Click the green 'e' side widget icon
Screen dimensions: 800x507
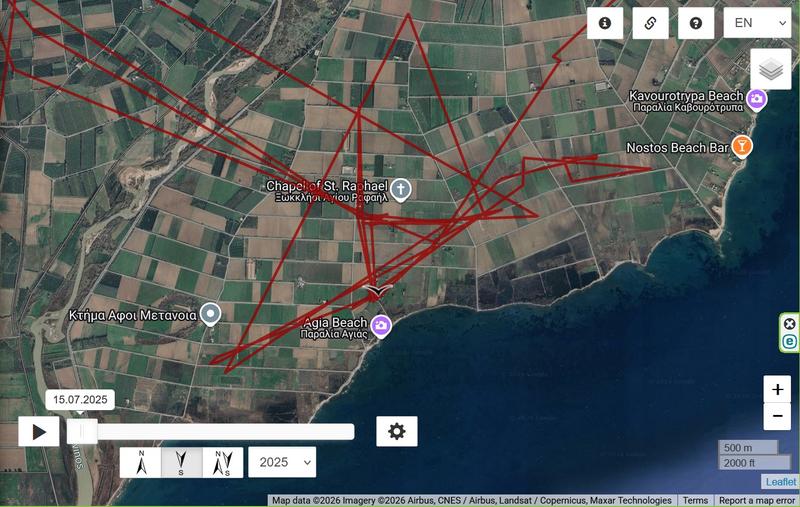pyautogui.click(x=789, y=341)
